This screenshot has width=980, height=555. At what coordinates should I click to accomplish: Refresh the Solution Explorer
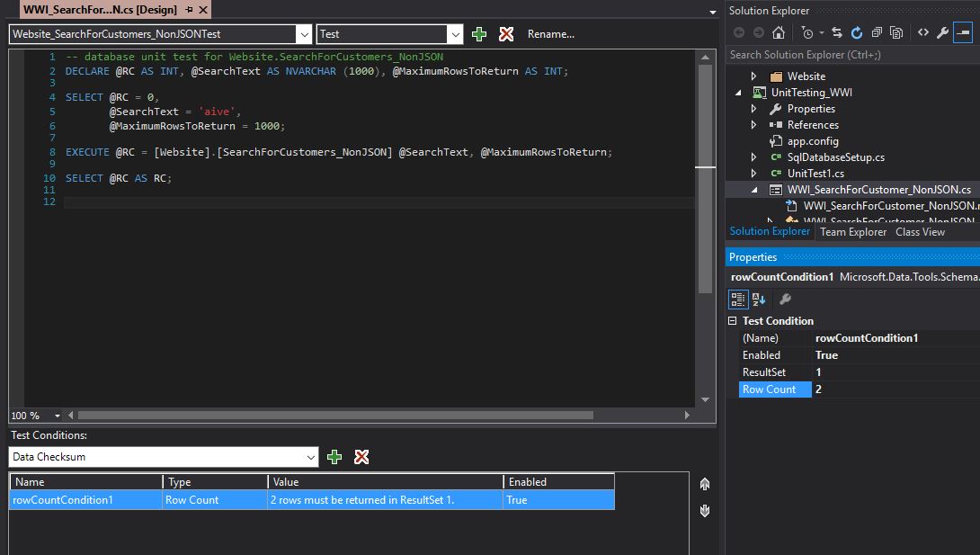click(856, 32)
